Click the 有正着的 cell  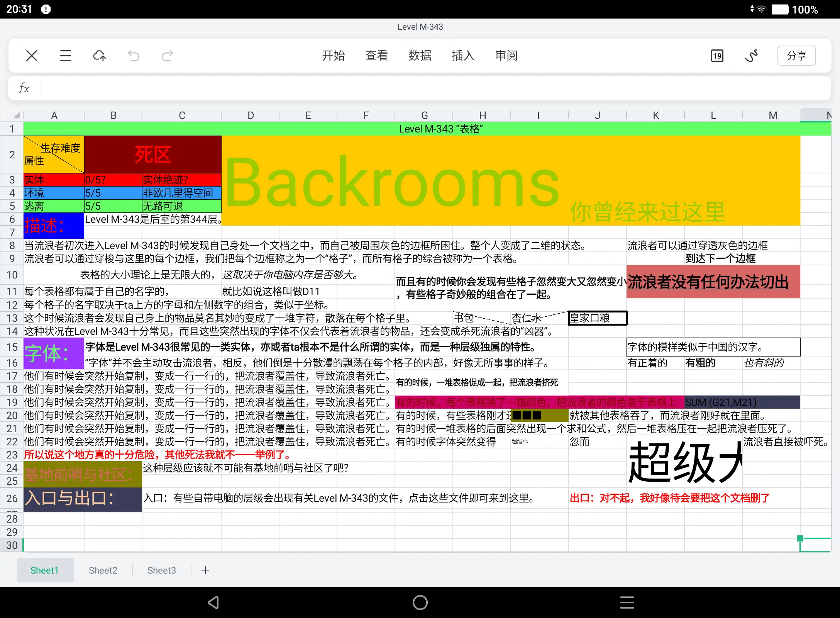point(655,363)
